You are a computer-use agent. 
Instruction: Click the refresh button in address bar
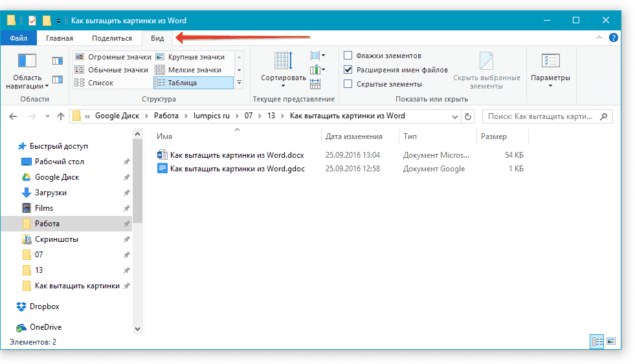click(x=468, y=116)
